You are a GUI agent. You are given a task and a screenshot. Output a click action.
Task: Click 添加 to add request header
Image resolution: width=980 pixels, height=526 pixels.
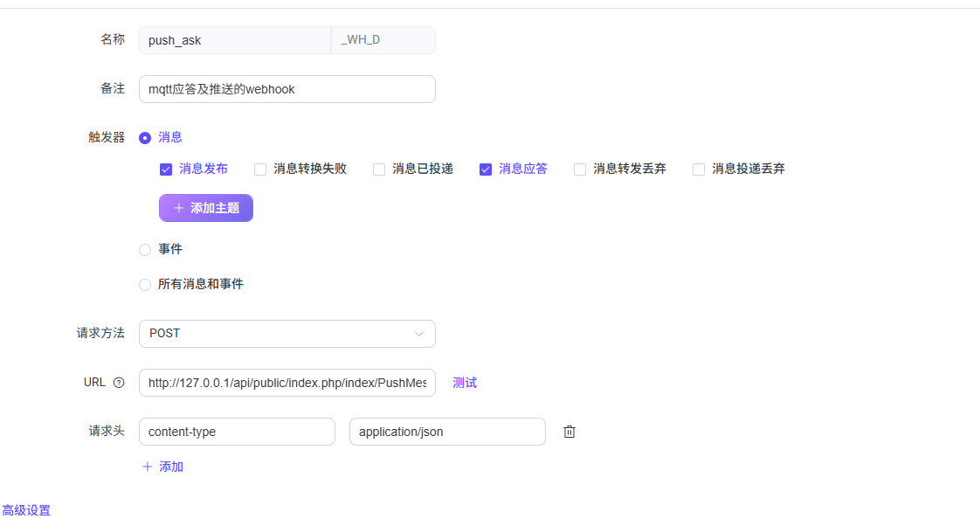[x=162, y=467]
